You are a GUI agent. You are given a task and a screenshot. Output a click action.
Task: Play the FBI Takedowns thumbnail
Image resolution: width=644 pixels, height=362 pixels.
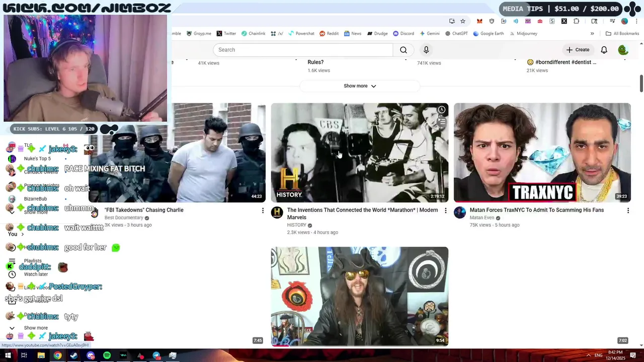click(177, 153)
